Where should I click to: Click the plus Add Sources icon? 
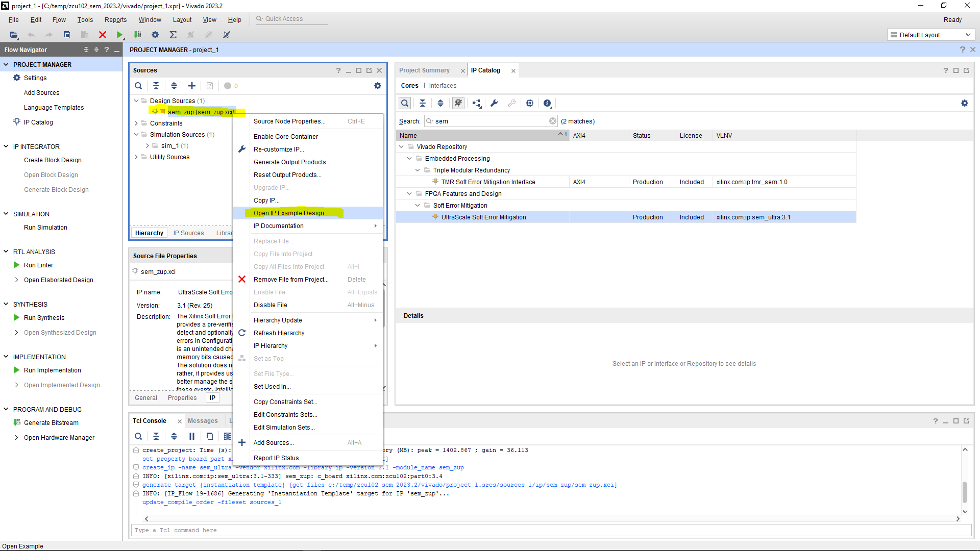click(192, 86)
